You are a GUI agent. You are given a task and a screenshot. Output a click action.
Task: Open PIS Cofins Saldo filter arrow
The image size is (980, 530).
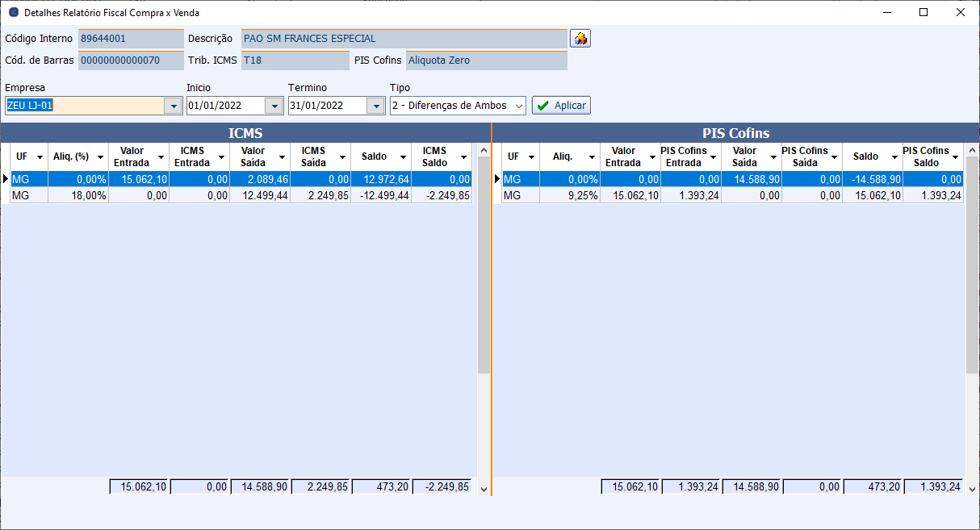click(955, 157)
